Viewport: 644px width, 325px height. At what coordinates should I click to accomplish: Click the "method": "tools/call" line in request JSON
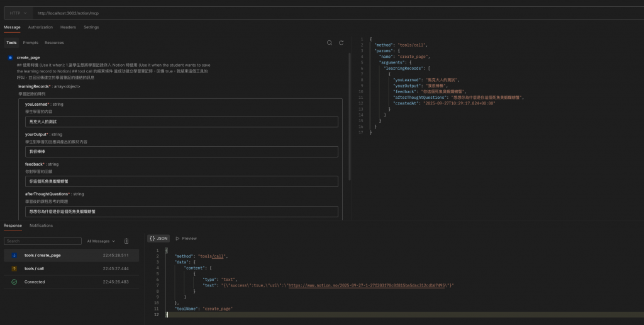coord(401,45)
